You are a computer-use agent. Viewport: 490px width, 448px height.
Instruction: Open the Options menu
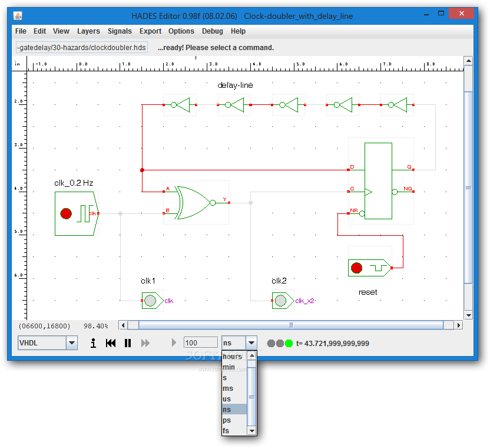coord(181,31)
